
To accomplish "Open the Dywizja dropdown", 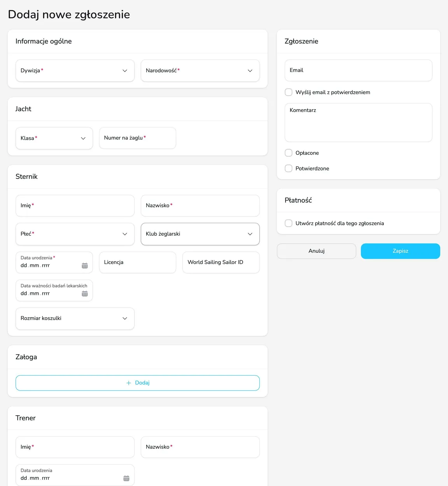I will coord(75,70).
